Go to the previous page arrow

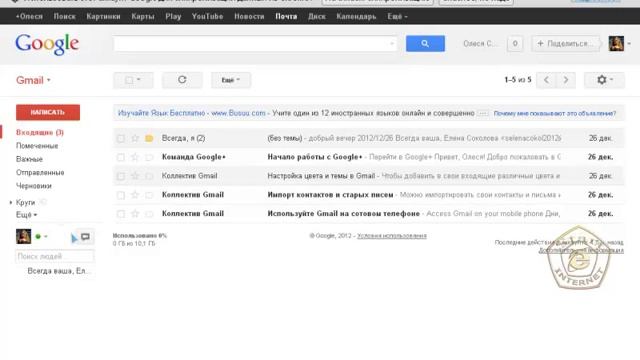point(546,80)
